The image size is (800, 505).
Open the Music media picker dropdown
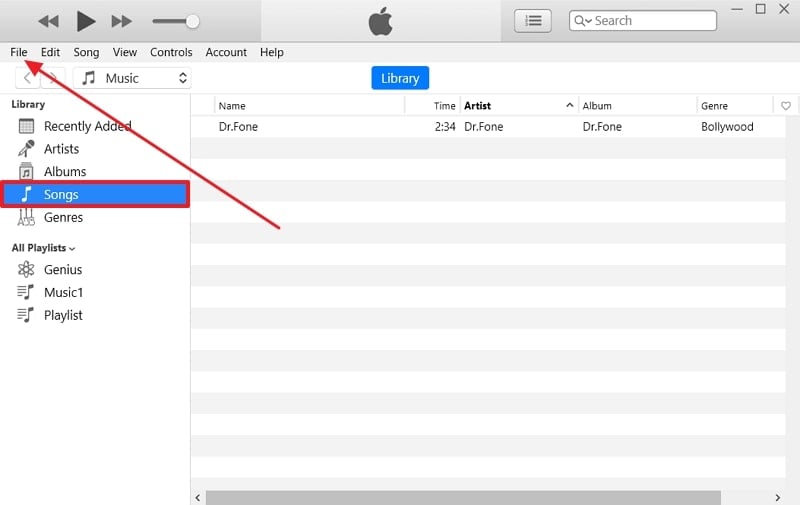click(132, 78)
